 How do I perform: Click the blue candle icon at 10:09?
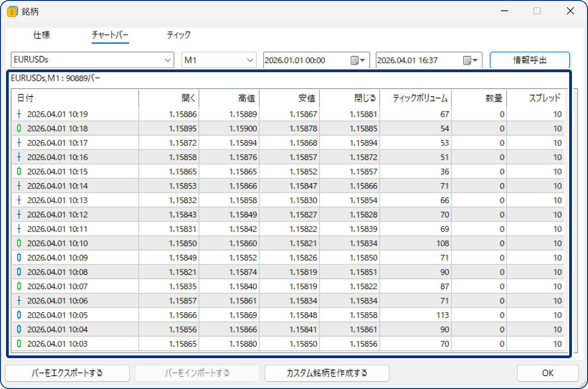[x=19, y=257]
